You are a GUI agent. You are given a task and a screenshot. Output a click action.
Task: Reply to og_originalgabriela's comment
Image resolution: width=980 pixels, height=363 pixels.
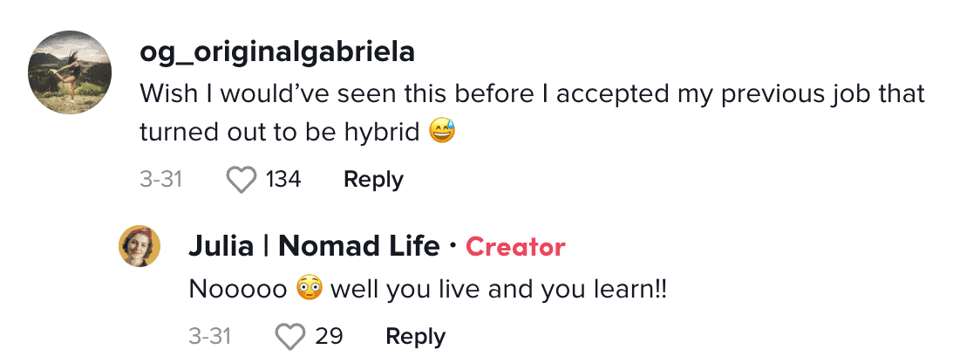click(374, 181)
